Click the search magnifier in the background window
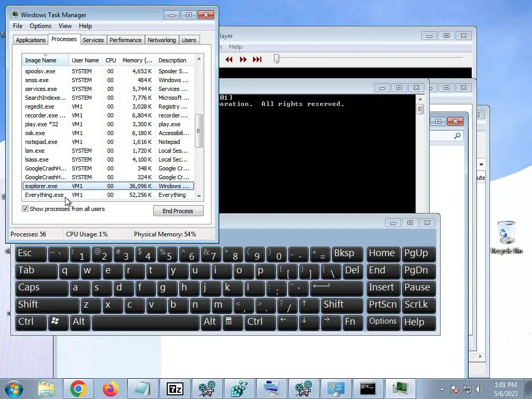The width and height of the screenshot is (532, 399). coord(457,136)
